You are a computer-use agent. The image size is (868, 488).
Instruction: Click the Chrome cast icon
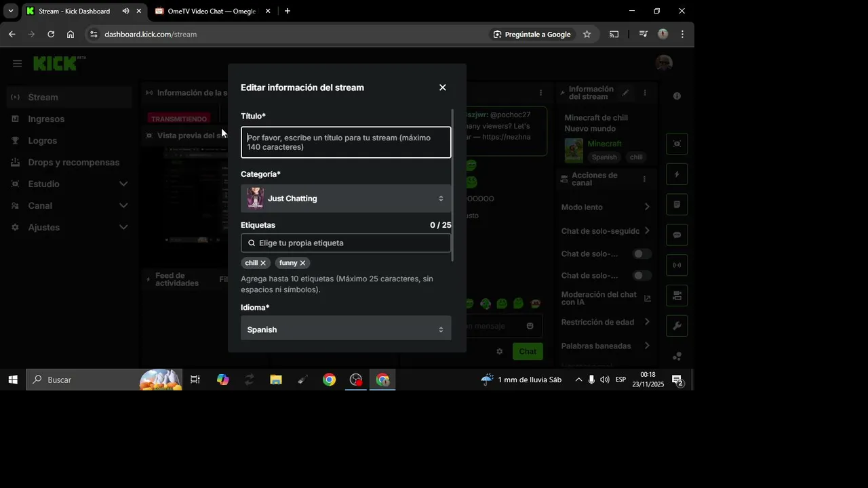click(614, 34)
